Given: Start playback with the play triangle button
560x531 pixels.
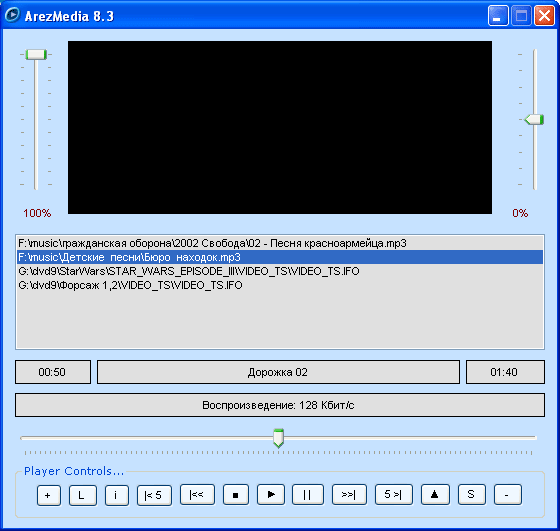Looking at the screenshot, I should click(x=271, y=495).
